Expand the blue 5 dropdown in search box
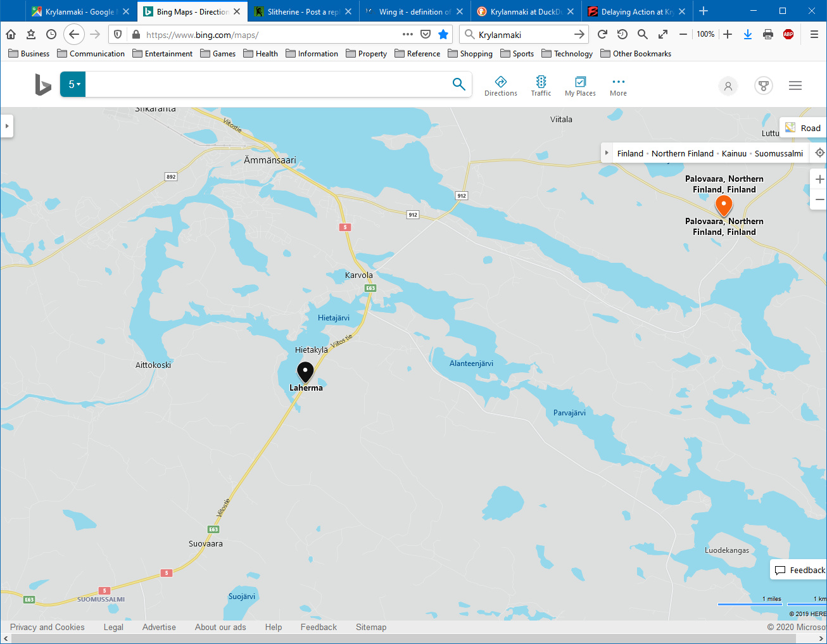Image resolution: width=827 pixels, height=644 pixels. coord(73,84)
